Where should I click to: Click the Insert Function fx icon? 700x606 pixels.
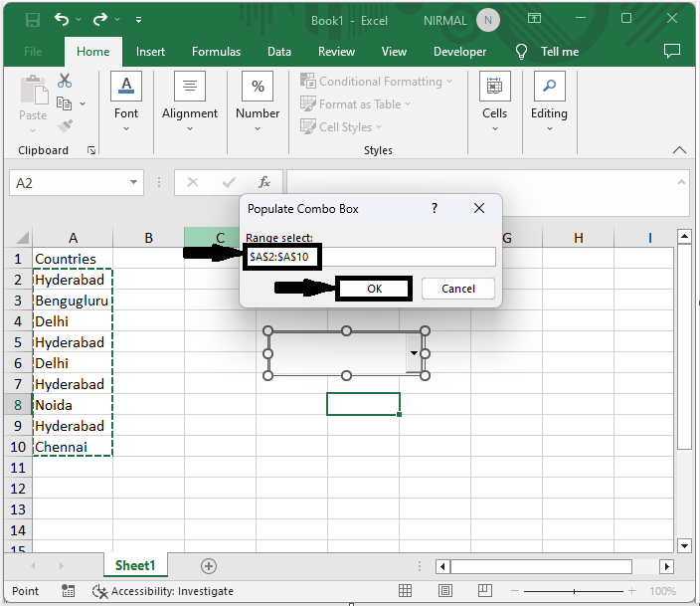(x=264, y=183)
